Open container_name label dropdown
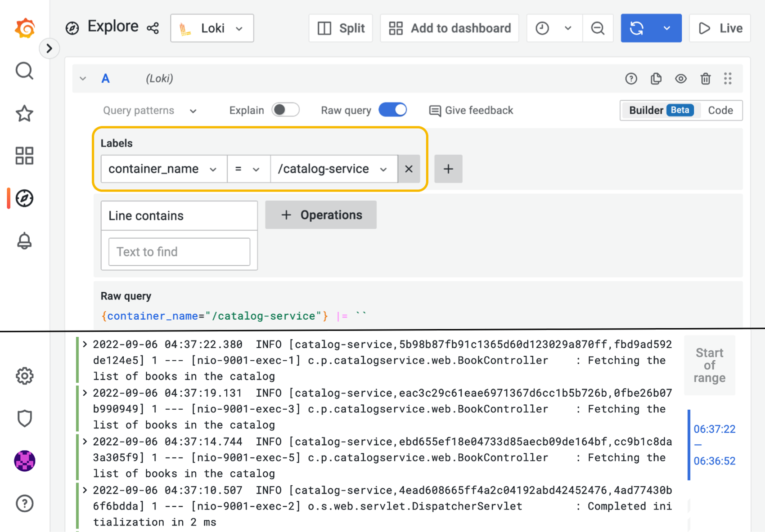Screen dimensions: 765x532 click(x=164, y=169)
